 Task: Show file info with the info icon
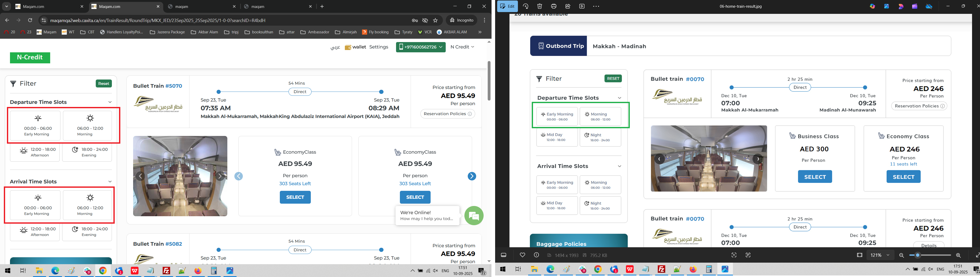(536, 255)
